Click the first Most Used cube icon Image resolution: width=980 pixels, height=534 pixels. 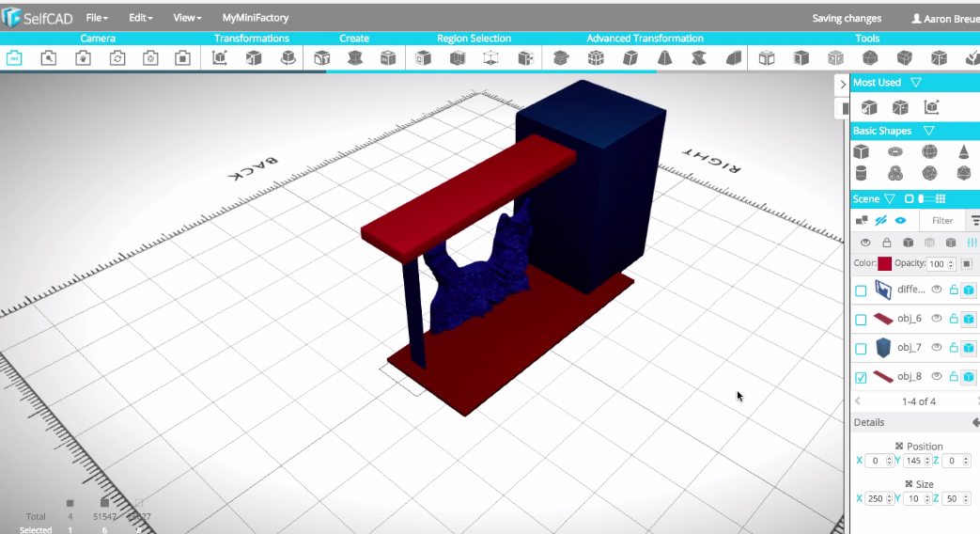(869, 107)
